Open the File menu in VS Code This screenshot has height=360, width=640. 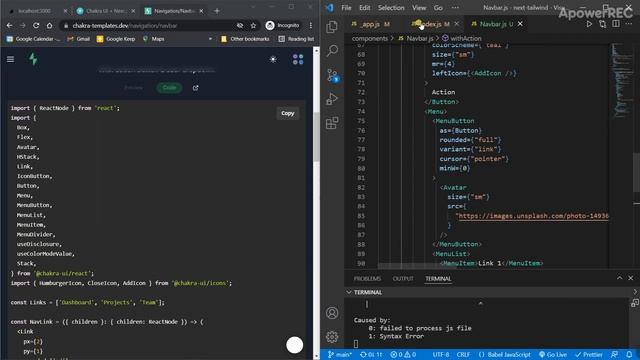pyautogui.click(x=346, y=7)
